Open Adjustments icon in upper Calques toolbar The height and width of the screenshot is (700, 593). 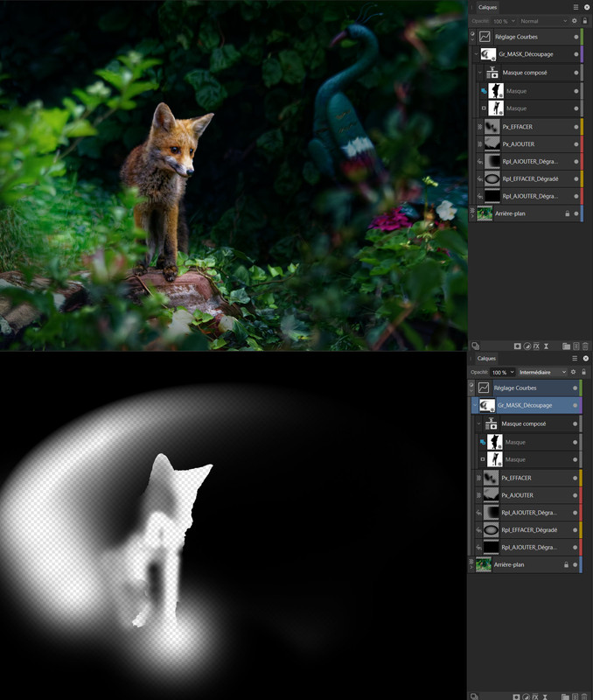pyautogui.click(x=527, y=346)
